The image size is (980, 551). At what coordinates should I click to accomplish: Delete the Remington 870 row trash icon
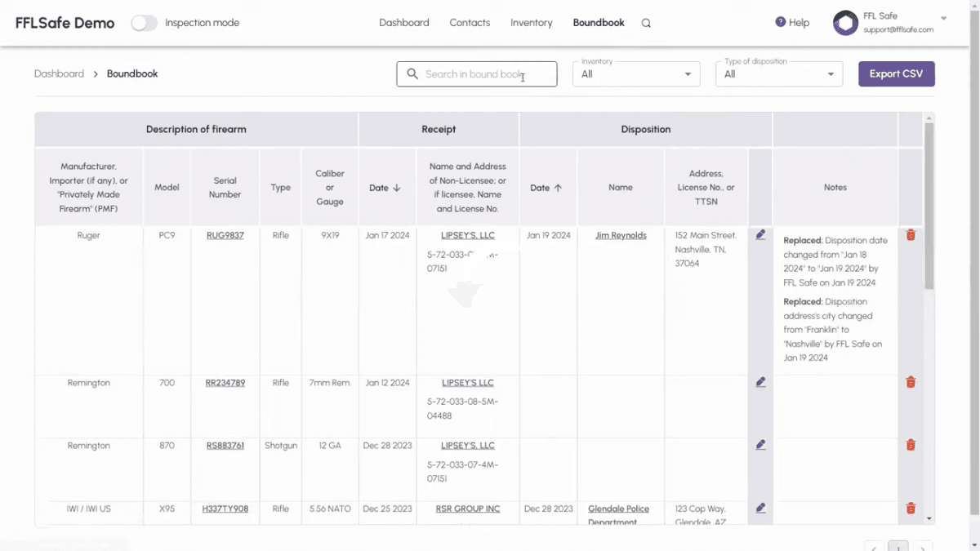[911, 445]
